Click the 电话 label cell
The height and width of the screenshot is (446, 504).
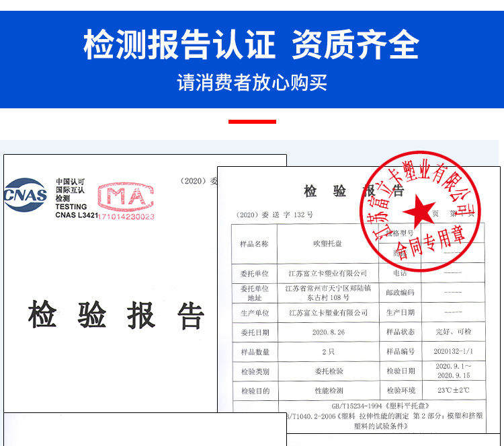(x=401, y=273)
